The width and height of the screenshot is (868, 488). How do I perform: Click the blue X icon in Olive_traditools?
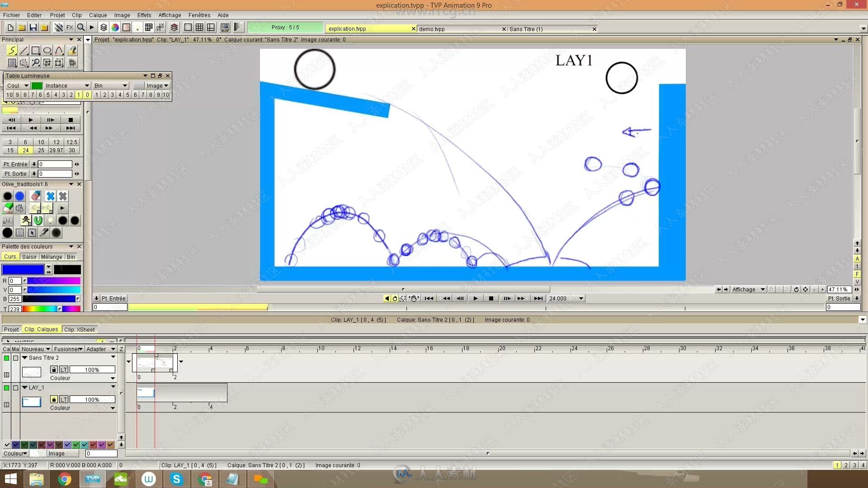[51, 196]
